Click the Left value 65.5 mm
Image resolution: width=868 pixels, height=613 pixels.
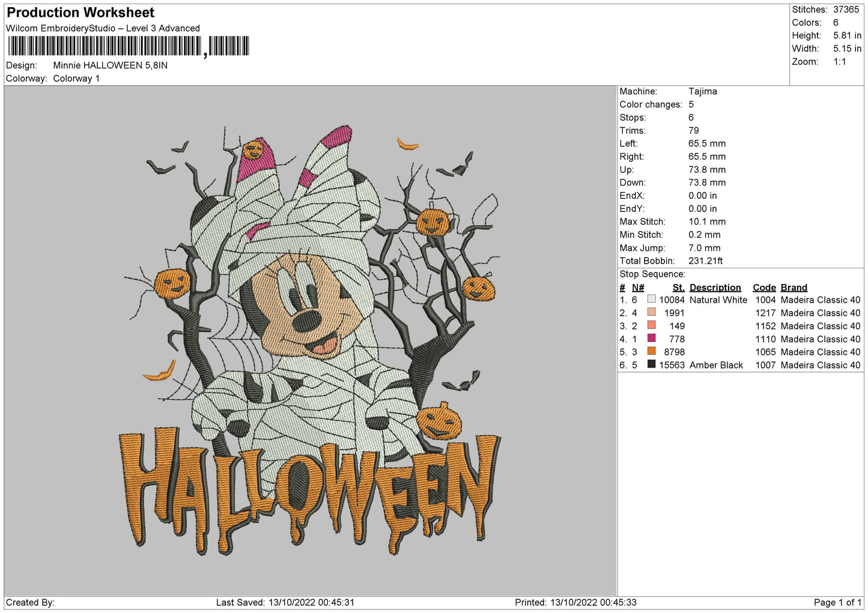(707, 143)
